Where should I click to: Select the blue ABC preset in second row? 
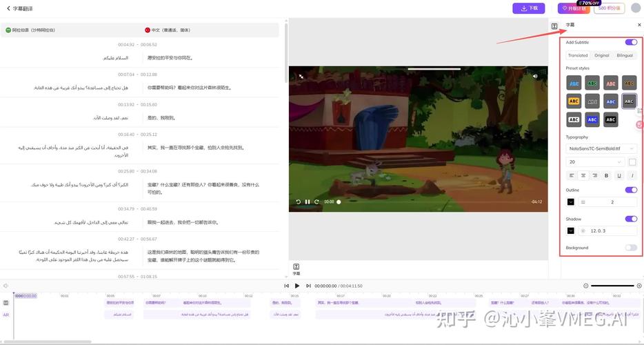611,101
